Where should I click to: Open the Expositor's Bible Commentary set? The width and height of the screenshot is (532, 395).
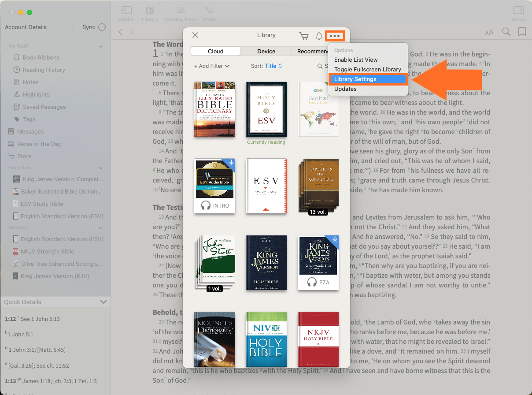tap(318, 186)
